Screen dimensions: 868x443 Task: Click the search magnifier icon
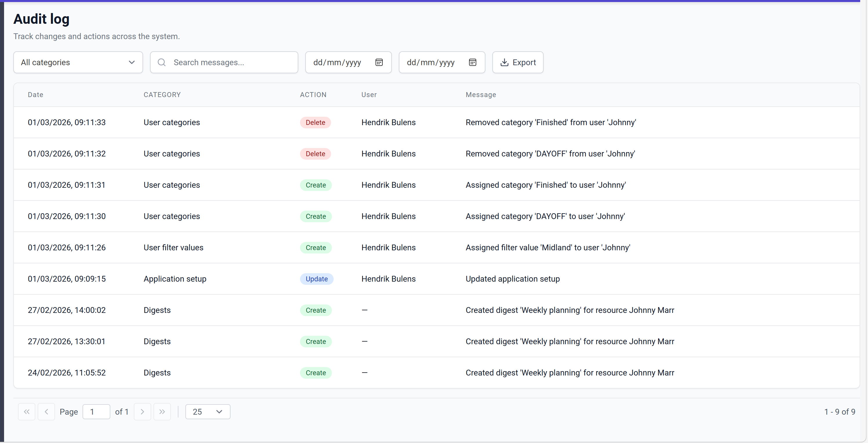[x=162, y=62]
